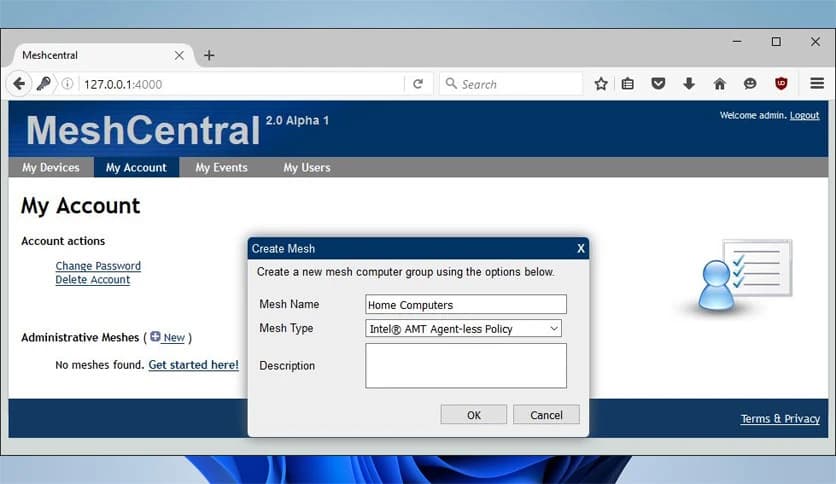836x484 pixels.
Task: Focus the browser Search box
Action: click(x=511, y=84)
